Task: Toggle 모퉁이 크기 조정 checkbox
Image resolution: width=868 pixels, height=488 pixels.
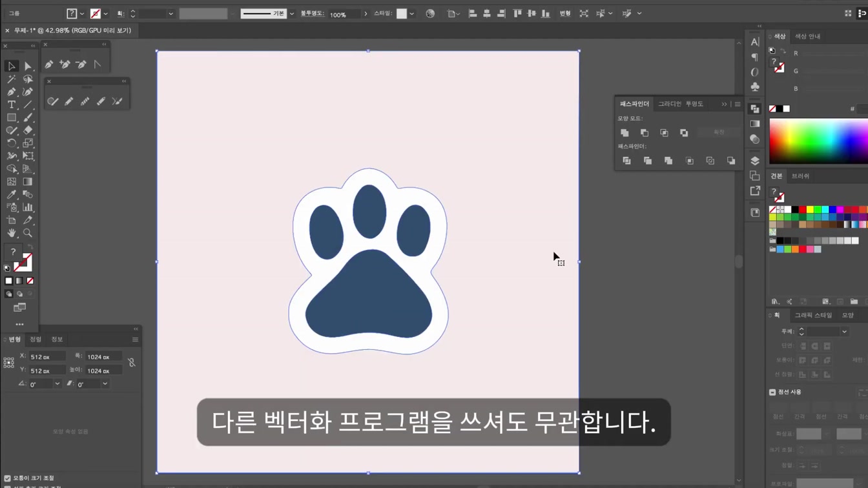Action: point(8,478)
